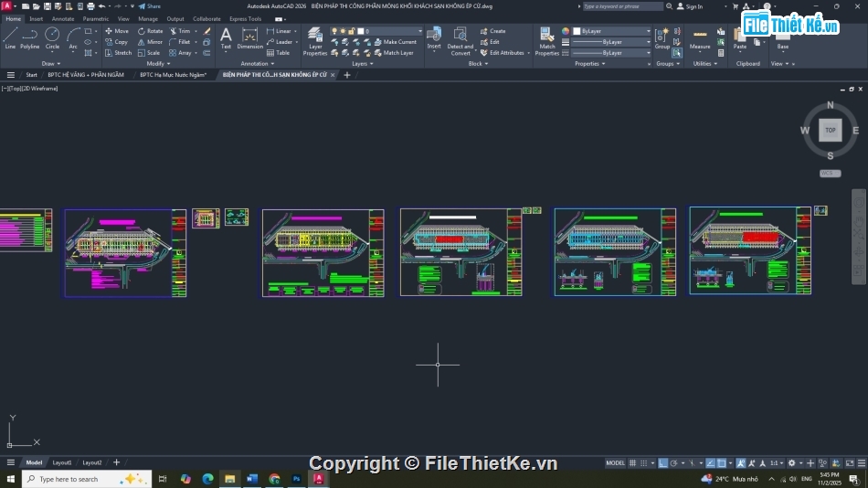Activate the Arc tool
The width and height of the screenshot is (868, 488).
click(x=73, y=37)
